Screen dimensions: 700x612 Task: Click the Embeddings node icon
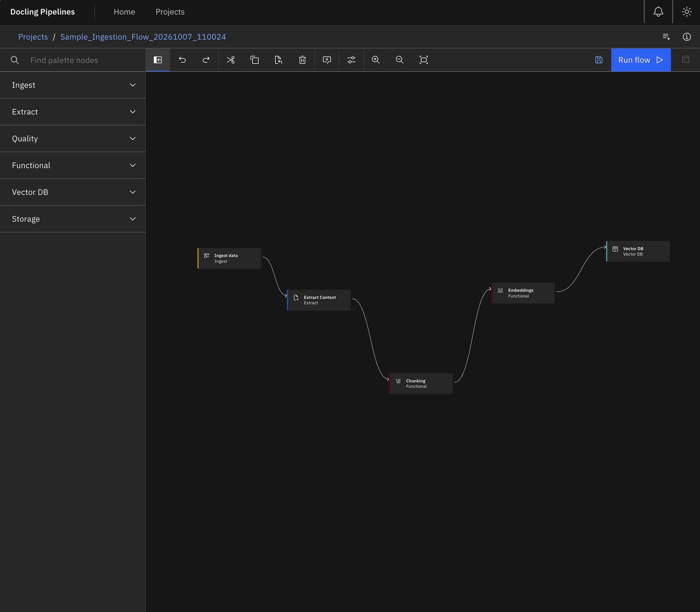point(500,291)
